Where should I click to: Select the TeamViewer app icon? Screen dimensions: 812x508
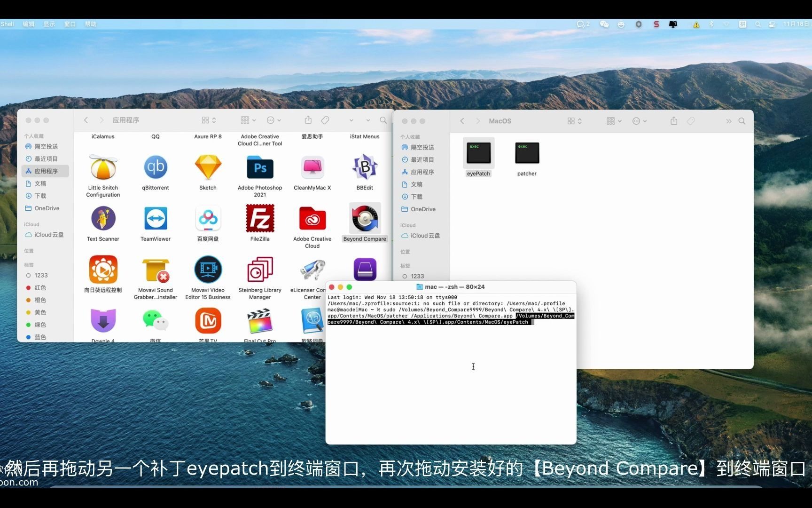[x=156, y=219]
